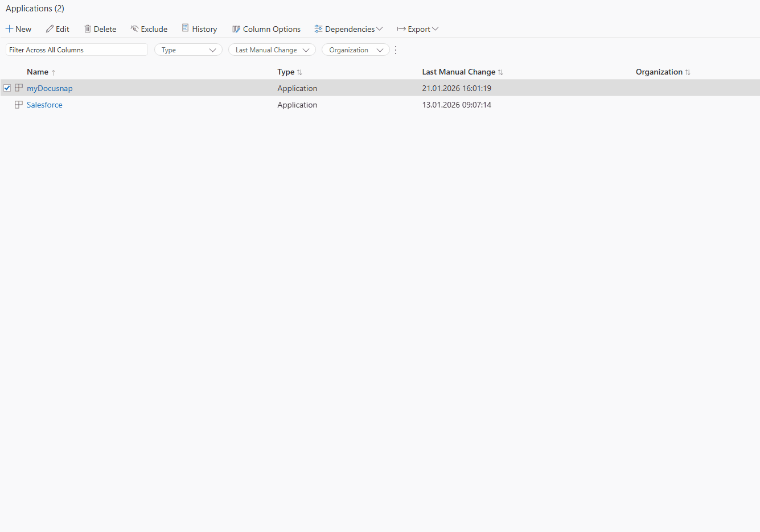Click the Filter Across All Columns field
The height and width of the screenshot is (532, 760).
click(x=77, y=50)
